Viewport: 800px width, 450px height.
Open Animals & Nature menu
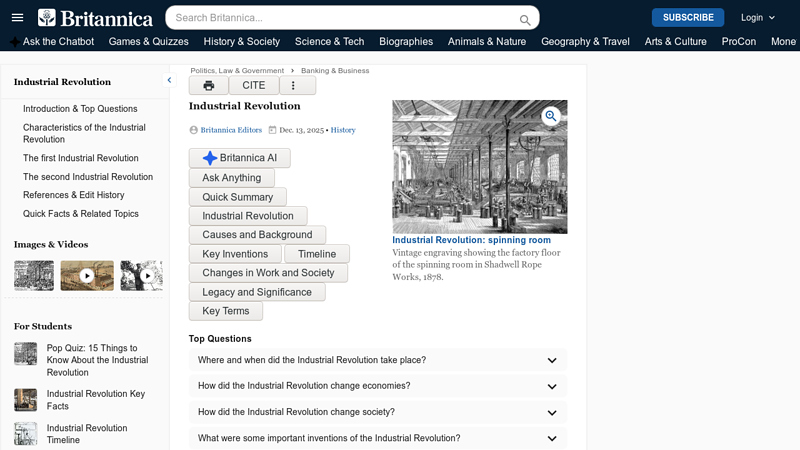(x=487, y=41)
